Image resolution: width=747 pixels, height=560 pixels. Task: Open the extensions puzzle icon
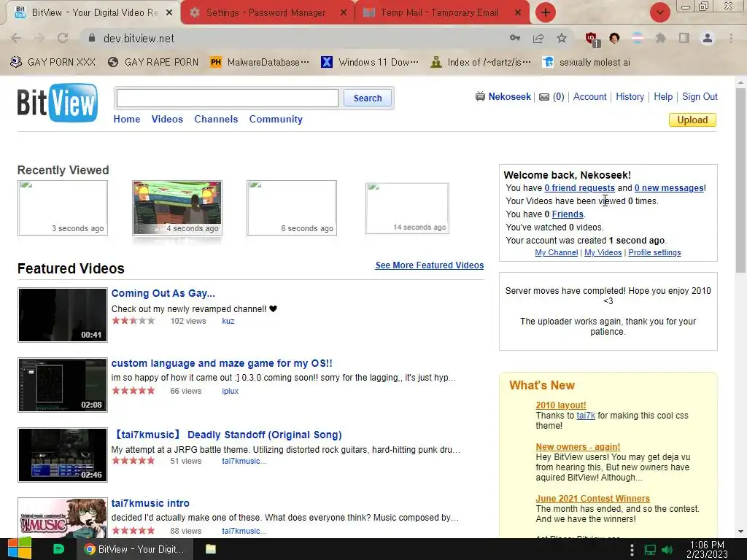pos(660,38)
